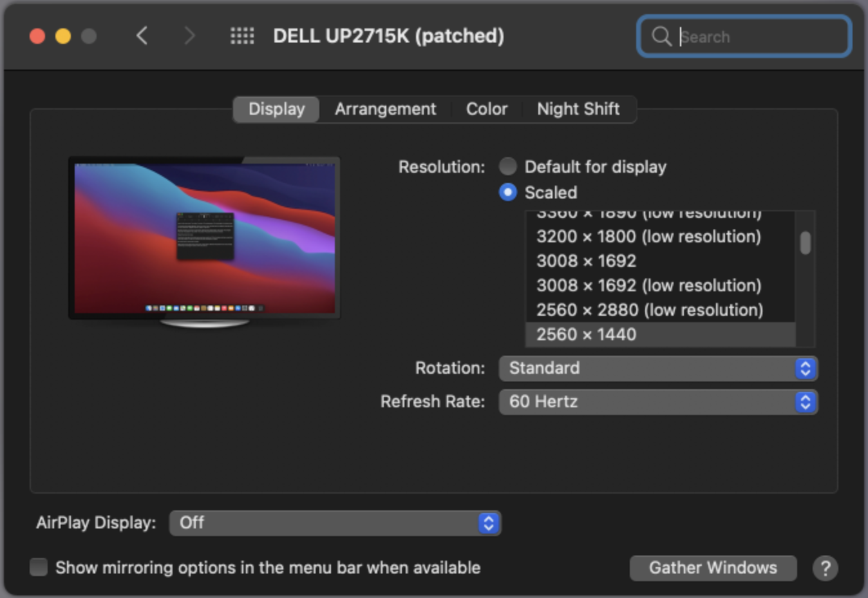This screenshot has width=868, height=598.
Task: Select 2560 × 2880 (low resolution)
Action: tap(661, 310)
